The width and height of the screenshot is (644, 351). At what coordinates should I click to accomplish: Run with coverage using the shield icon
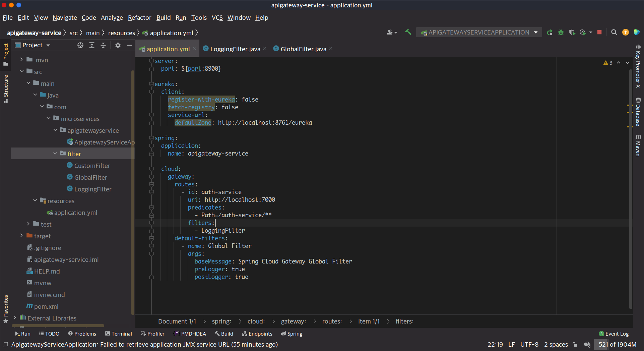572,33
